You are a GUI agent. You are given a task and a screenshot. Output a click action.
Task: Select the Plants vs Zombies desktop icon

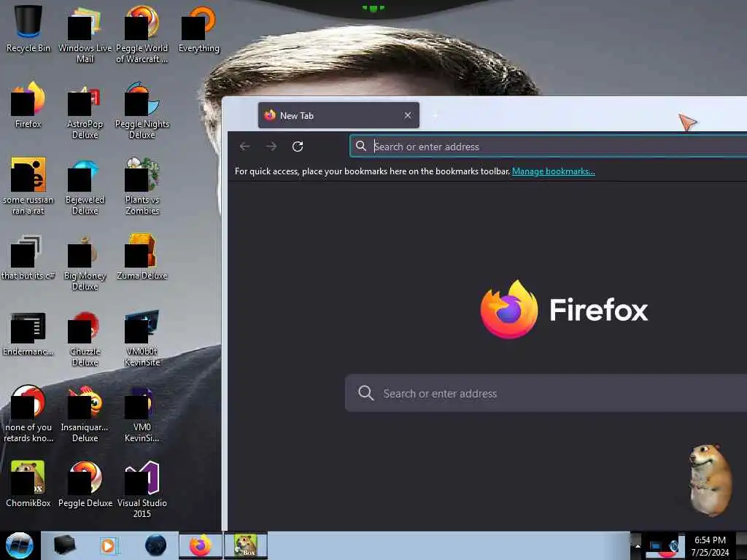click(142, 186)
